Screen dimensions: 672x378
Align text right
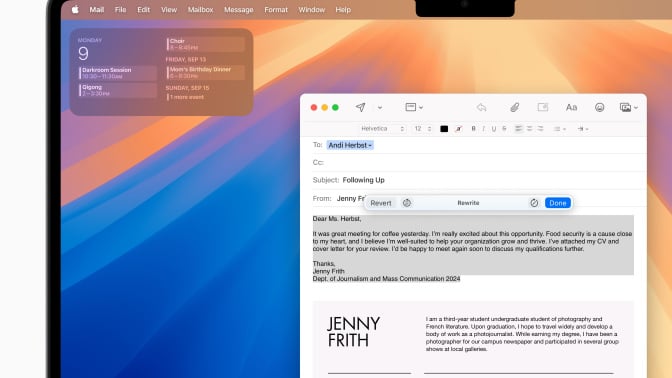click(540, 129)
